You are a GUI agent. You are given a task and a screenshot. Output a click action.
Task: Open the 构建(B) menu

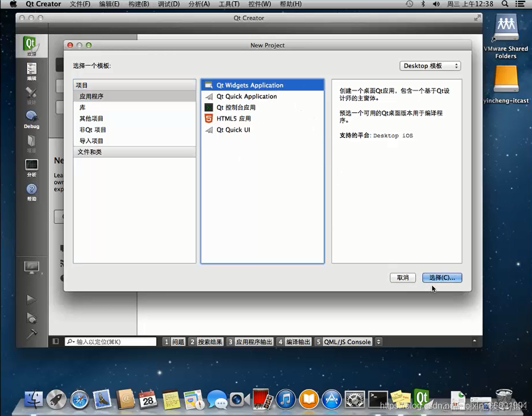139,4
